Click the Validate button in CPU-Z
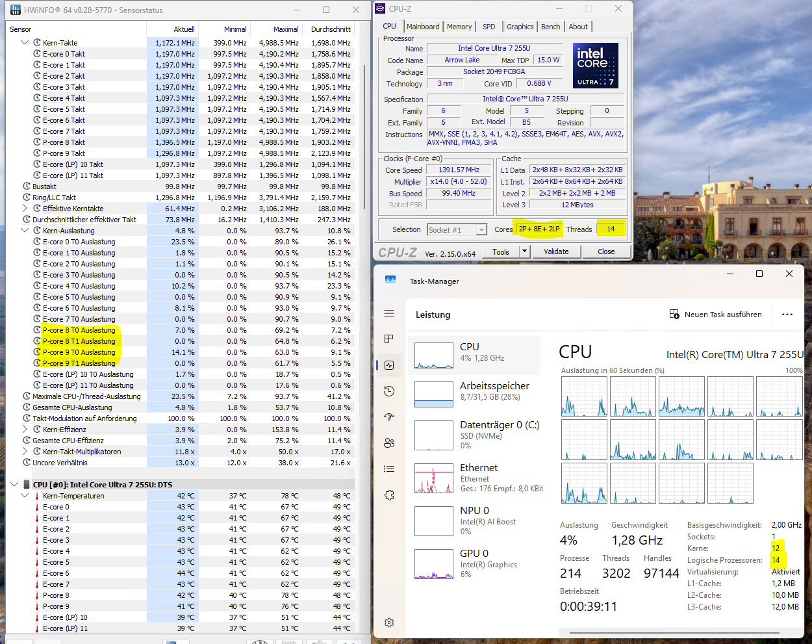This screenshot has height=644, width=812. click(556, 251)
